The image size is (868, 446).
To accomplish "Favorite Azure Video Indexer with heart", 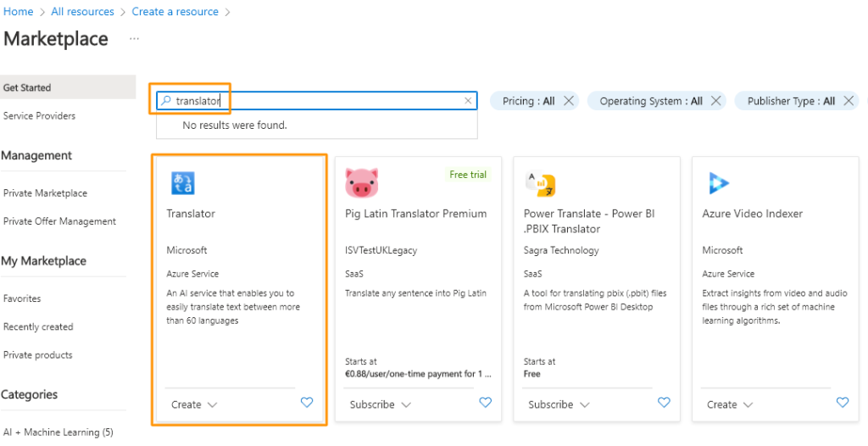I will (843, 404).
